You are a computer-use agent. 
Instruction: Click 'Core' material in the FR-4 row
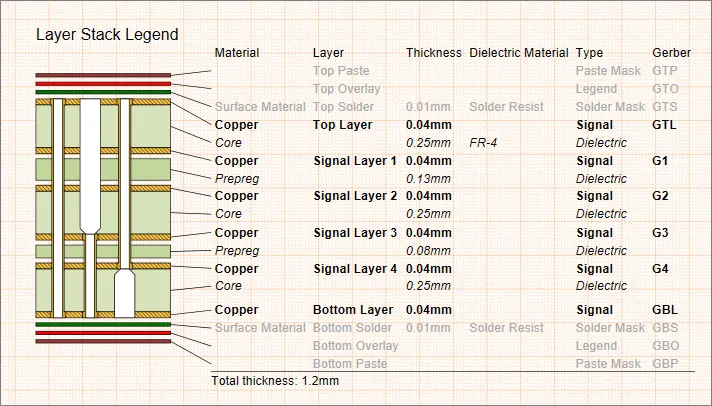point(228,143)
